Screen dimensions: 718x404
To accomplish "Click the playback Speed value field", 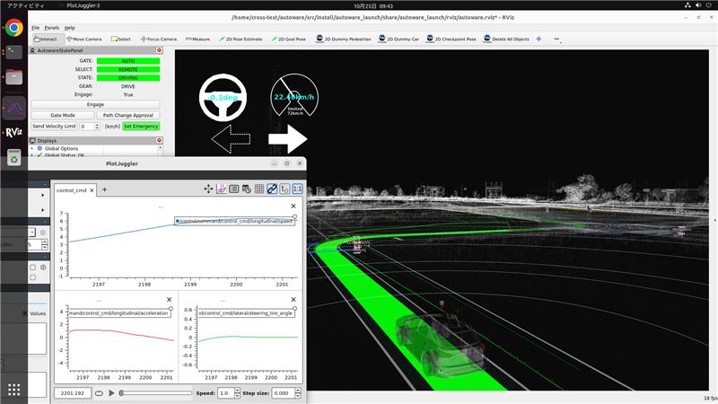I will pos(225,393).
